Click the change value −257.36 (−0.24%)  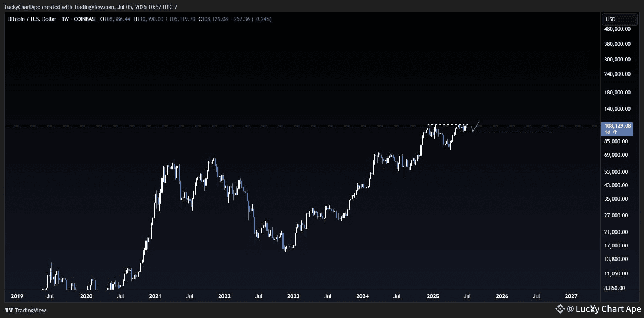click(x=252, y=19)
